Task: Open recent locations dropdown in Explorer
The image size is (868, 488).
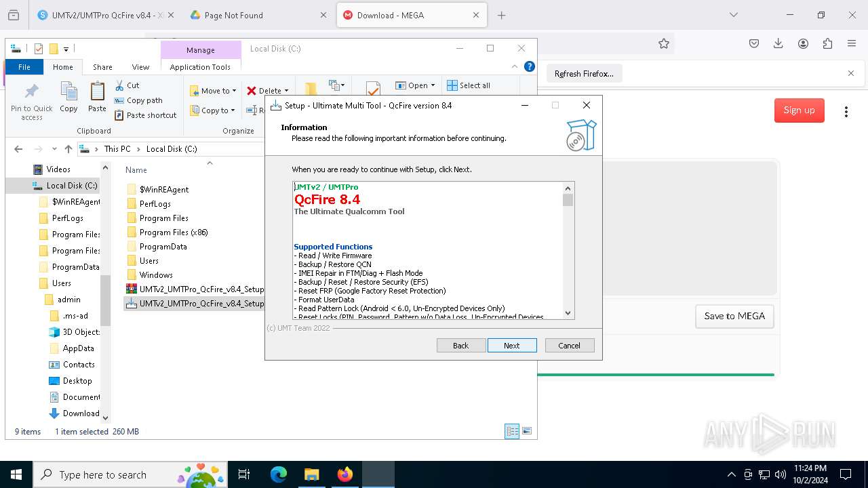Action: coord(54,149)
